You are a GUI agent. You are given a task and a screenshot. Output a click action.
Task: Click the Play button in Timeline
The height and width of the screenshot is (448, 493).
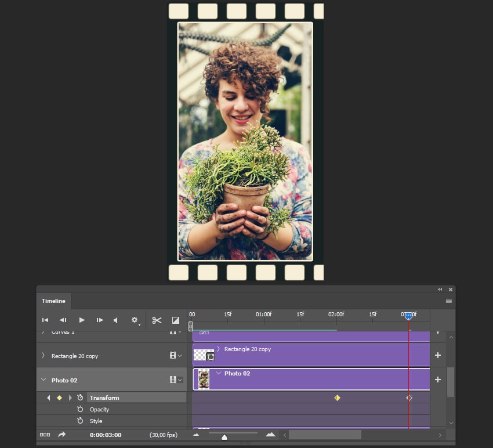click(x=82, y=320)
